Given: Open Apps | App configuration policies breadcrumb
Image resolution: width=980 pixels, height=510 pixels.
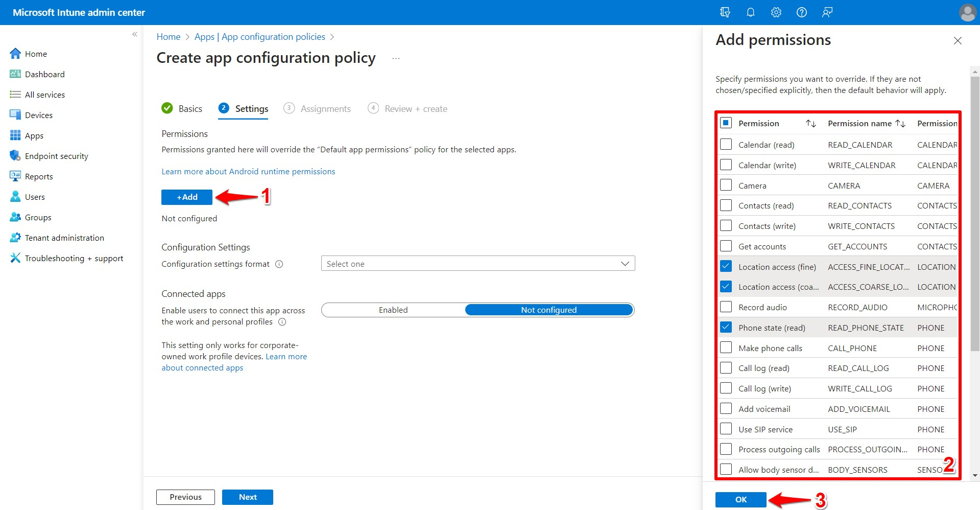Looking at the screenshot, I should point(259,36).
